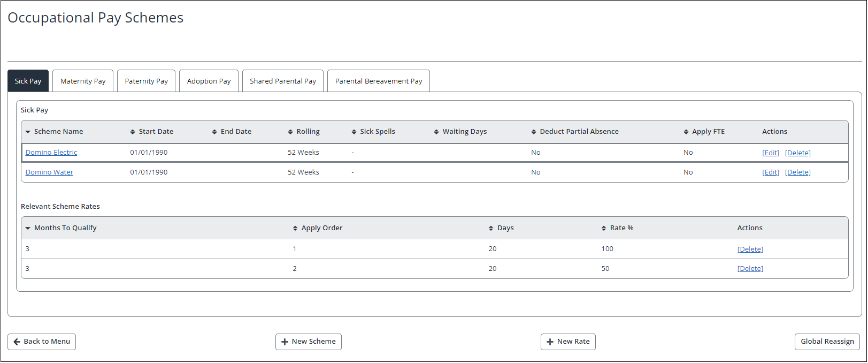Delete the Domino Electric scheme
The image size is (868, 363).
click(798, 153)
